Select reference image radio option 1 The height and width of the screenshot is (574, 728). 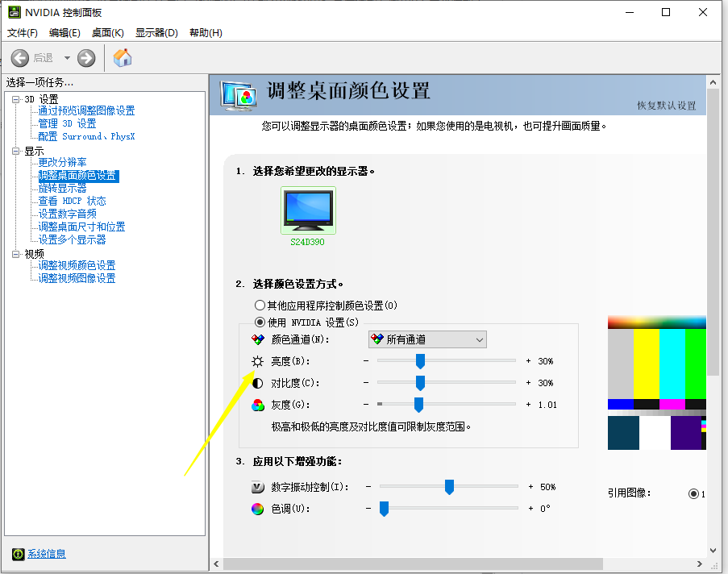tap(693, 493)
